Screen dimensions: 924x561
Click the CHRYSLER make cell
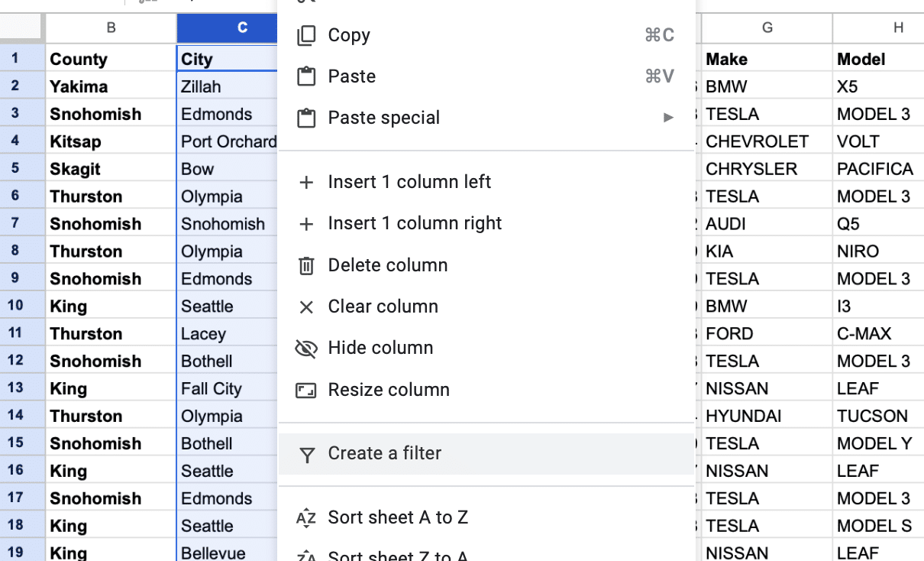point(767,169)
